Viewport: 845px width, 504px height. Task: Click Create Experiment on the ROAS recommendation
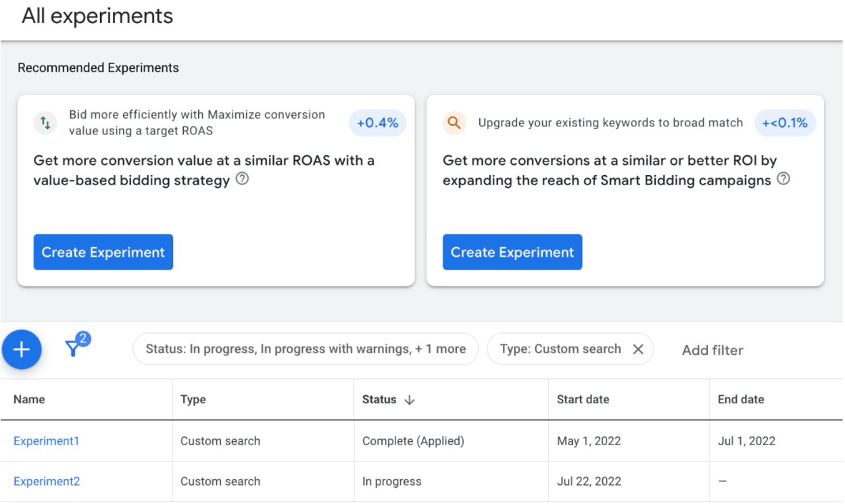pos(103,252)
